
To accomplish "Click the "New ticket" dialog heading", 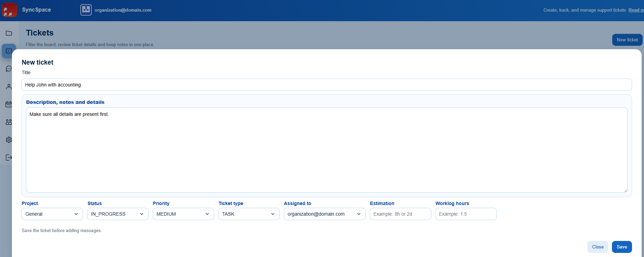I will point(38,62).
